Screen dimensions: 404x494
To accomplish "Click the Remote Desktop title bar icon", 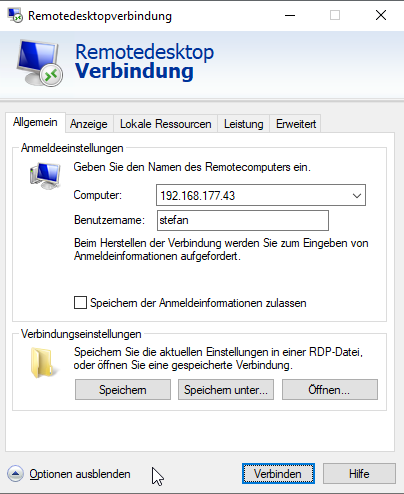I will [x=15, y=15].
